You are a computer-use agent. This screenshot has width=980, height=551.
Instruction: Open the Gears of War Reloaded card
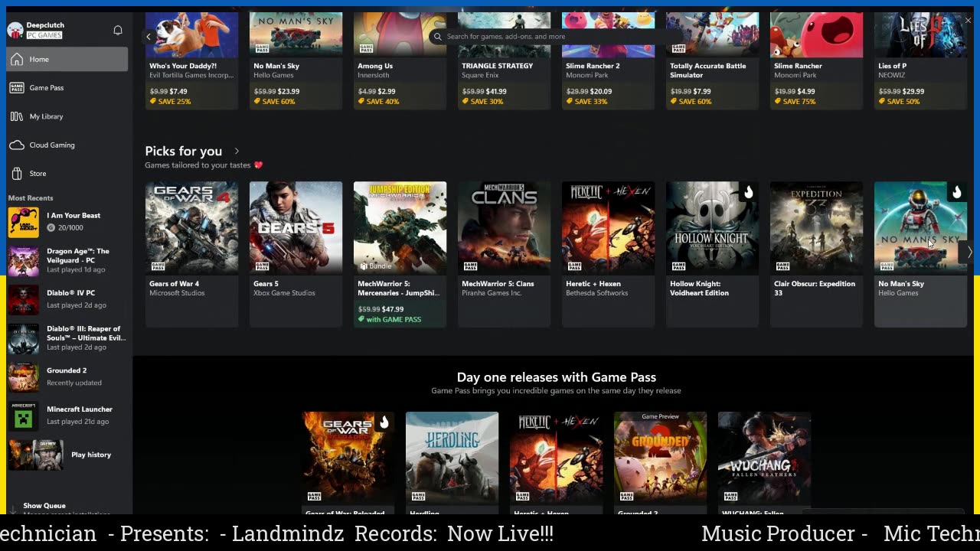tap(348, 463)
